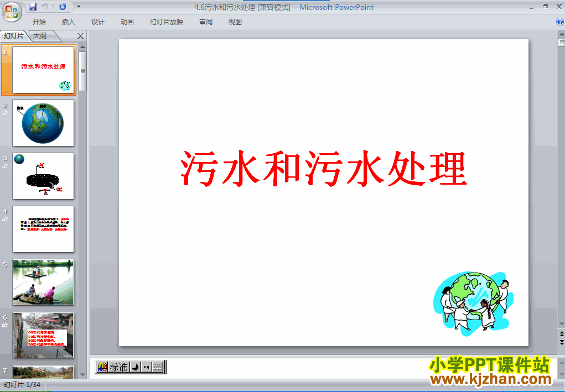Image resolution: width=565 pixels, height=392 pixels.
Task: Select the 幻灯片 pane tab
Action: click(x=14, y=35)
